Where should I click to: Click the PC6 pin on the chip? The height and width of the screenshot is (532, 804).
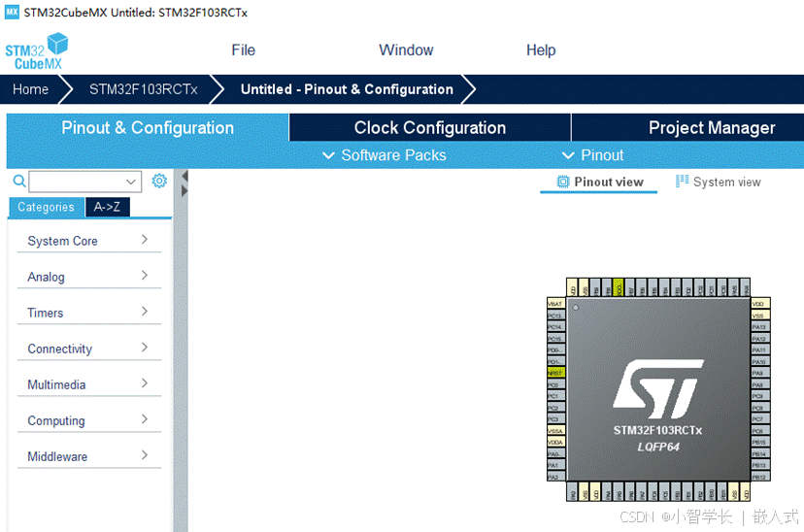[760, 430]
